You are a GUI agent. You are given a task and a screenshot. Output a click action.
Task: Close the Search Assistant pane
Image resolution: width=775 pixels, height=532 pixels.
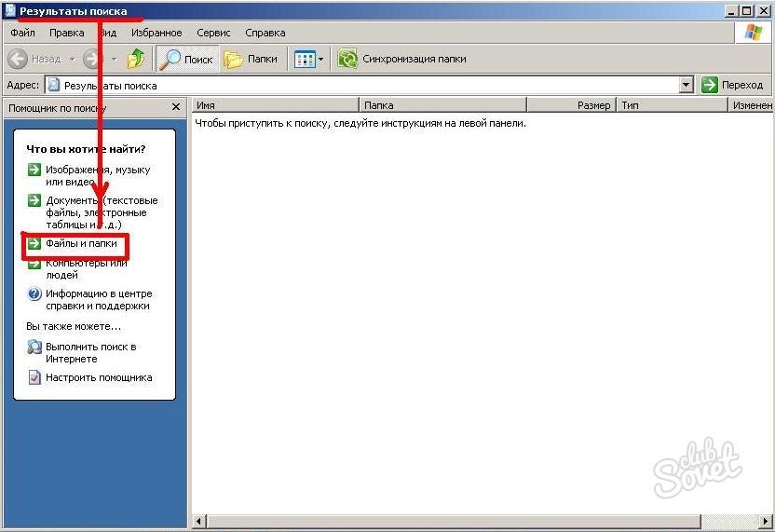176,108
